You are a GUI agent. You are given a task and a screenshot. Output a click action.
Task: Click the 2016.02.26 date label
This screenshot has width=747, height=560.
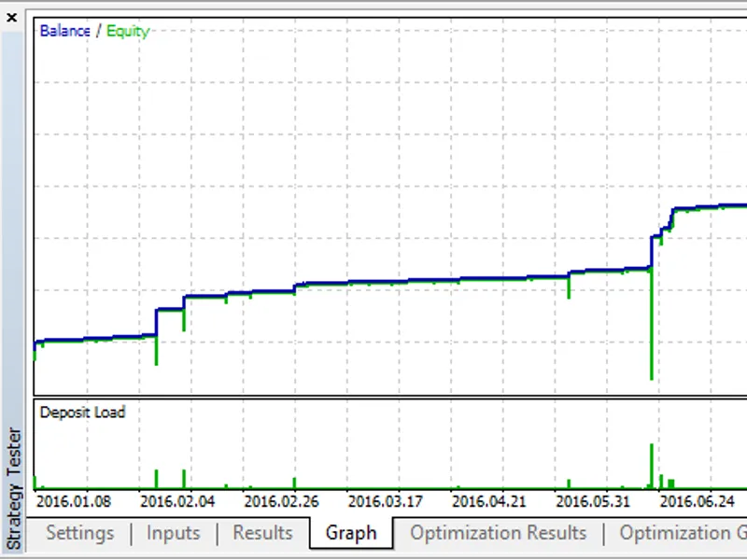click(x=282, y=501)
